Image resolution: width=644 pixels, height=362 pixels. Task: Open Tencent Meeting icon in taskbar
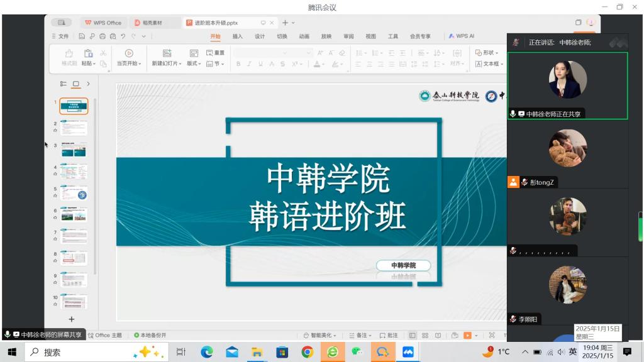click(408, 352)
